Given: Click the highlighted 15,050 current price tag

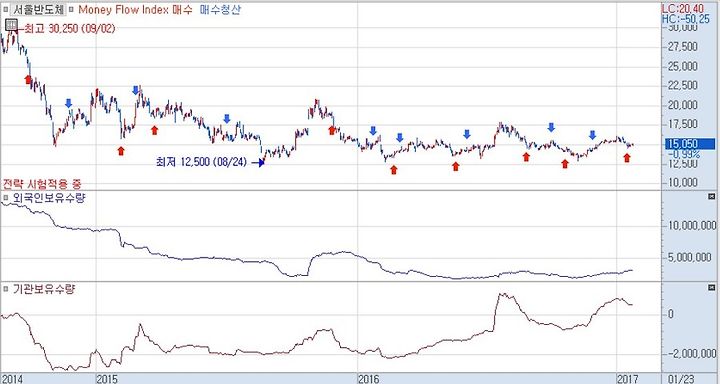Looking at the screenshot, I should pos(689,144).
